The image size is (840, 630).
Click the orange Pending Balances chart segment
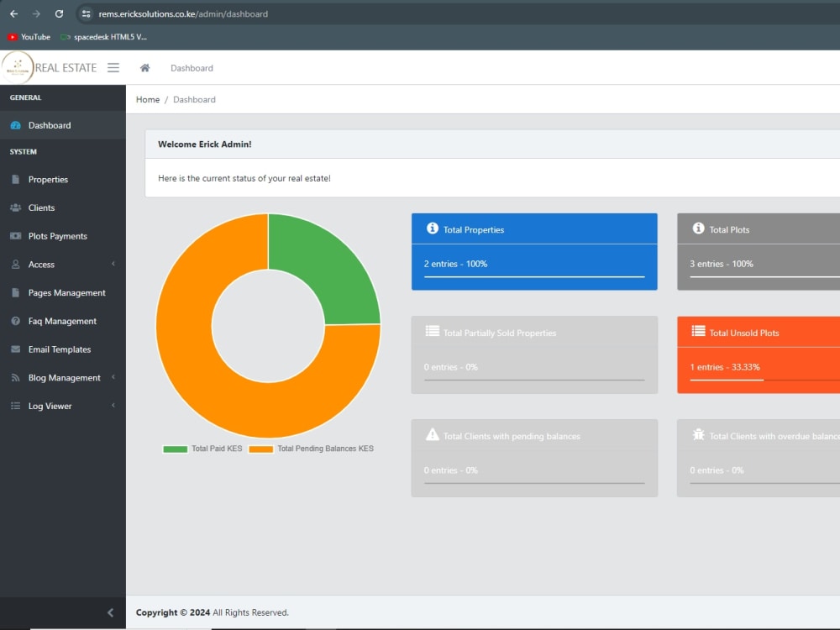209,386
